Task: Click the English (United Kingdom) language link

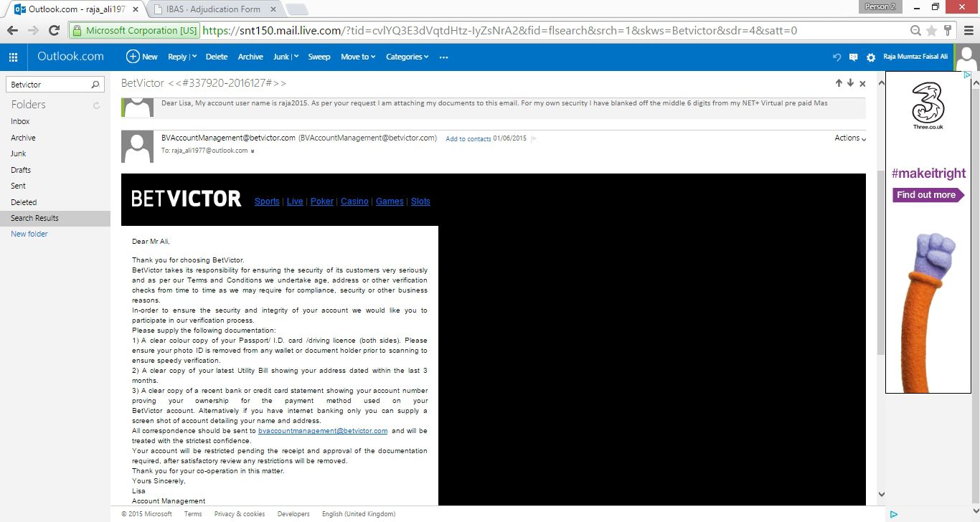Action: point(359,514)
